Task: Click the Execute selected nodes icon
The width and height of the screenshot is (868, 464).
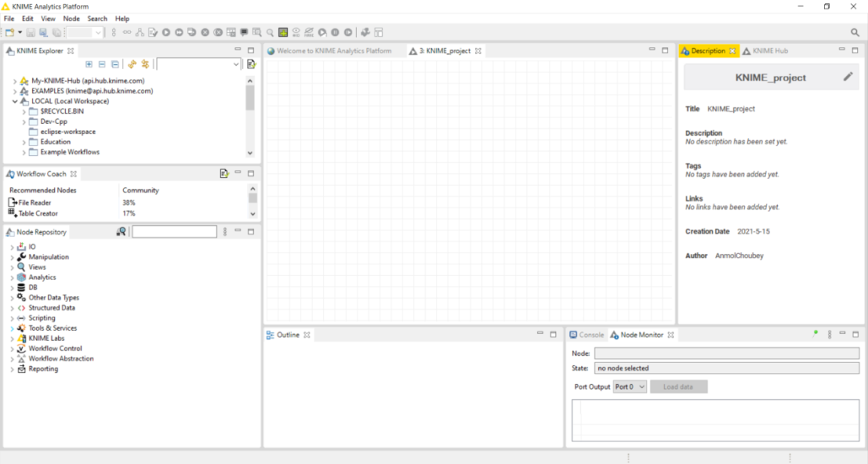Action: click(x=166, y=33)
